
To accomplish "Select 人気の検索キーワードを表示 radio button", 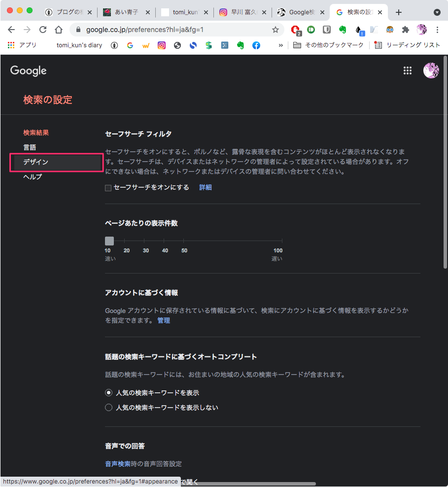I will [108, 392].
